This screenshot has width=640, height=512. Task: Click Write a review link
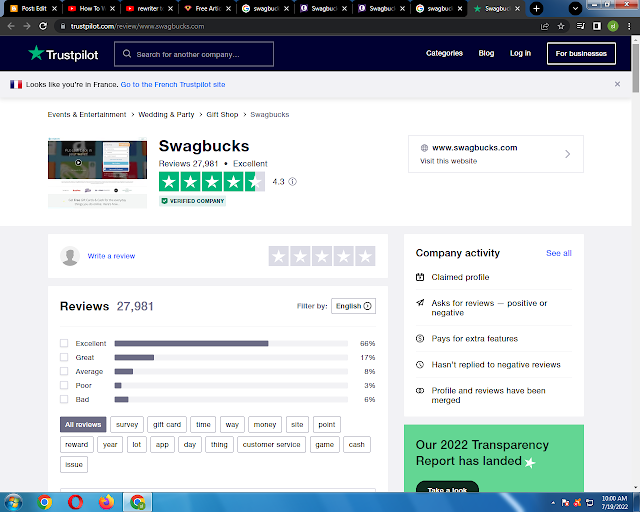(x=111, y=256)
